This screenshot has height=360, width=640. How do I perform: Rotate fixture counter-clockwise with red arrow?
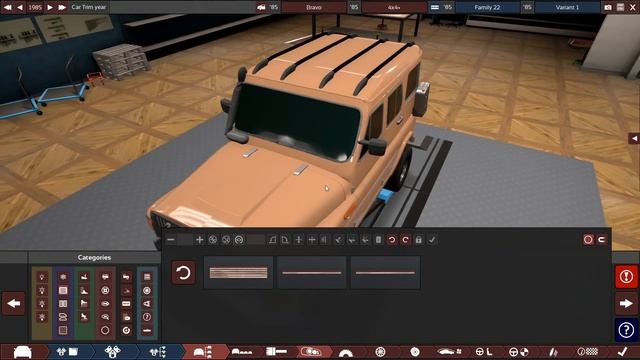(x=392, y=240)
